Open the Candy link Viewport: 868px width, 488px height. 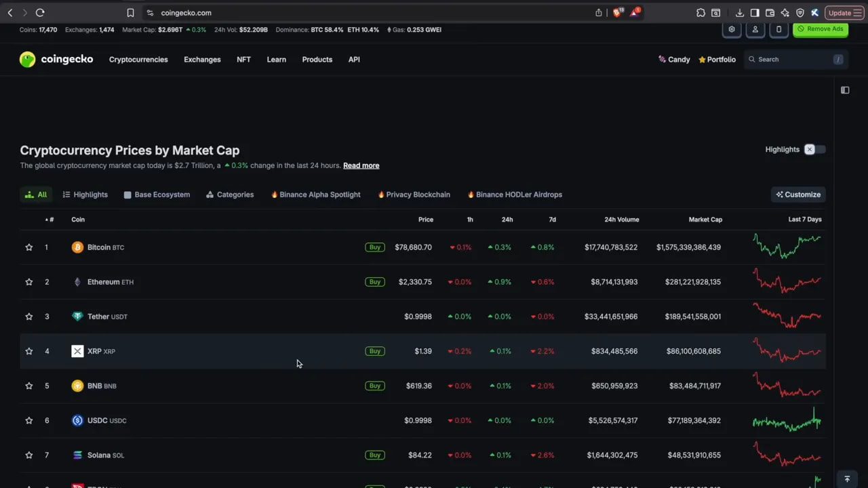[x=674, y=60]
